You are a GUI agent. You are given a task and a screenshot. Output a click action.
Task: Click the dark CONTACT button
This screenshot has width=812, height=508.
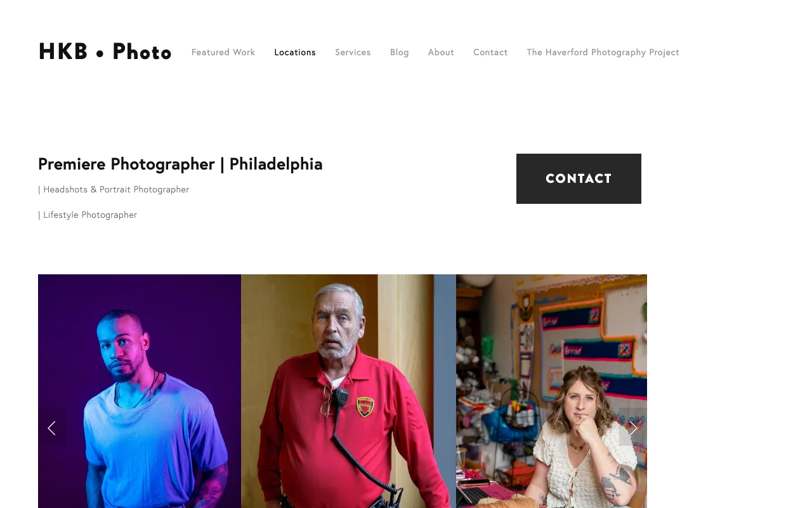579,178
